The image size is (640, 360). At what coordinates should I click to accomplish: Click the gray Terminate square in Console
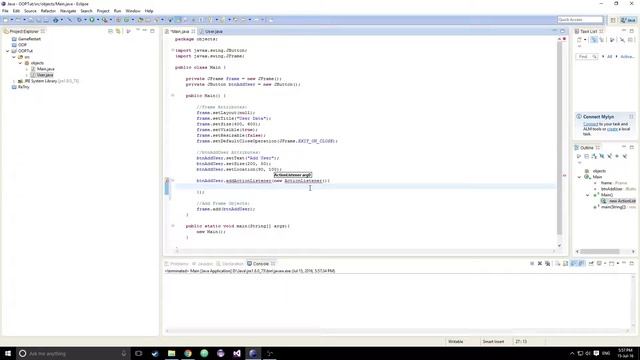(532, 264)
